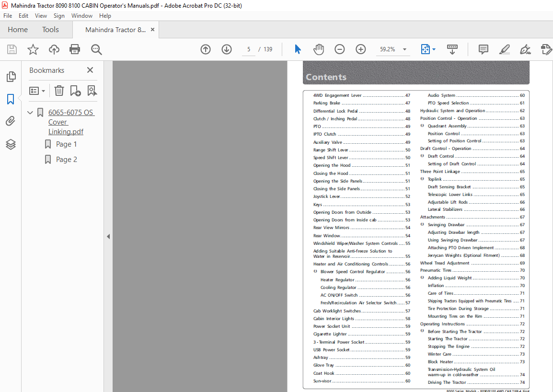
Task: Open the Window menu
Action: point(82,15)
